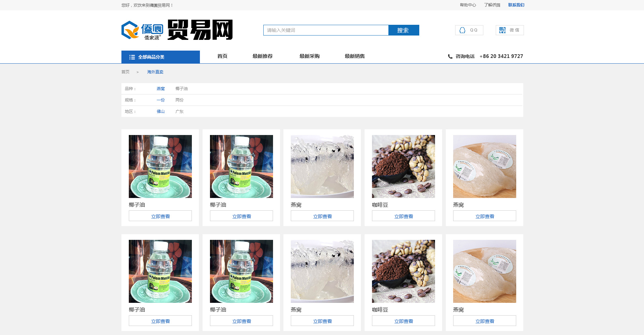Filter by 椰子油 variety
The width and height of the screenshot is (644, 335).
click(181, 89)
